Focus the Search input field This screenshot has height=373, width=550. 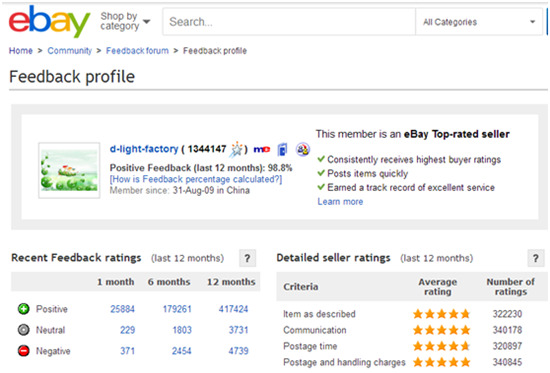[289, 22]
